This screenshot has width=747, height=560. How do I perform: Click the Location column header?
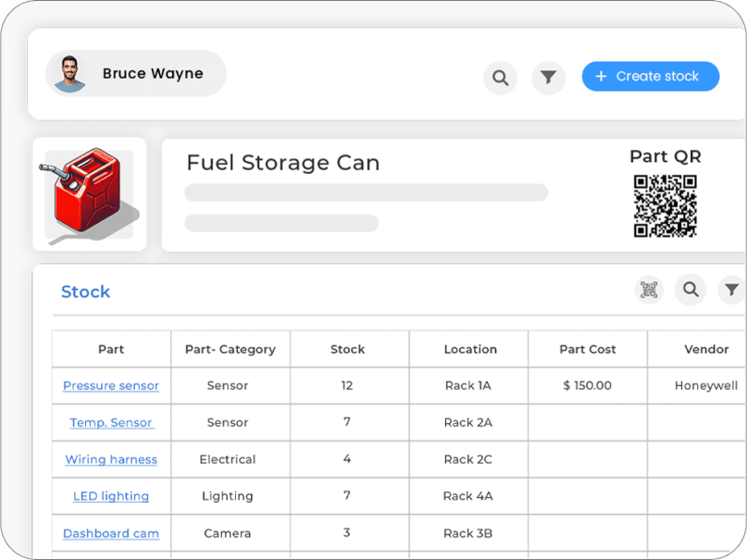pos(470,349)
